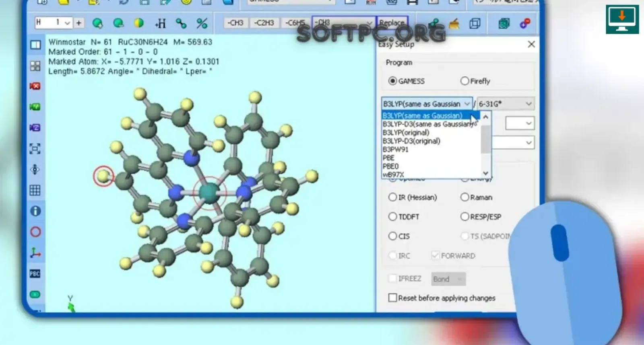
Task: Click the add atom green sphere icon
Action: click(x=97, y=23)
